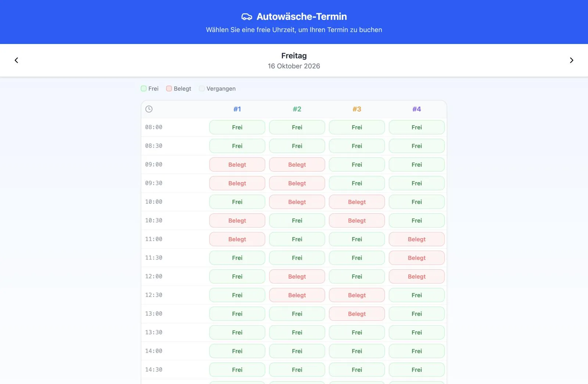Click the 14:30 time label

pyautogui.click(x=154, y=370)
